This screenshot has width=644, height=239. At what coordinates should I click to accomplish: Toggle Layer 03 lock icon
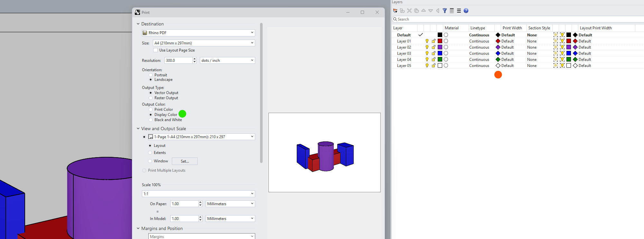[434, 53]
